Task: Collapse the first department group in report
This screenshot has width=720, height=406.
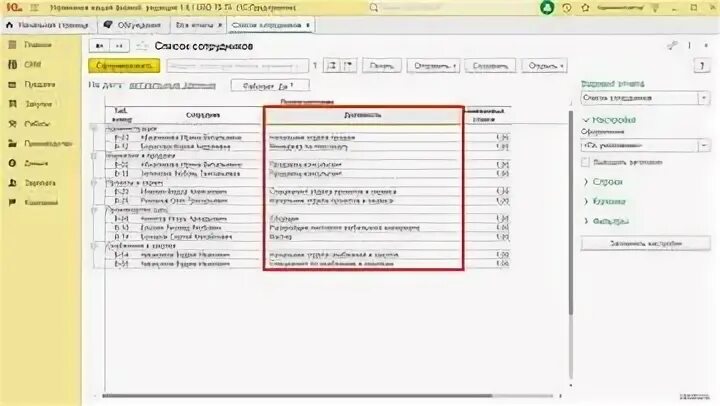Action: pyautogui.click(x=94, y=129)
